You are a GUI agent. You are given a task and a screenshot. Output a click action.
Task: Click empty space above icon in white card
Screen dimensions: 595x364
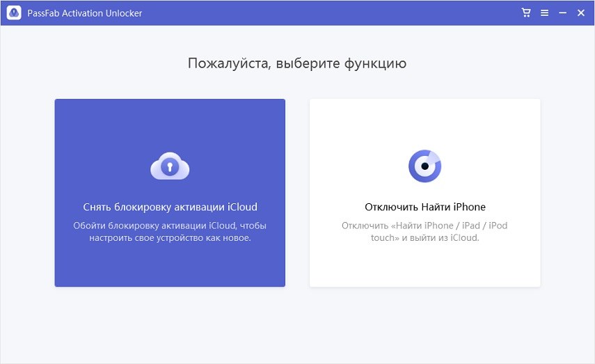point(425,122)
